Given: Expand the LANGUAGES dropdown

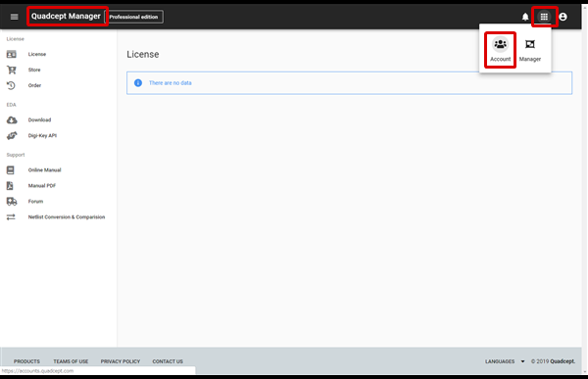Looking at the screenshot, I should pos(505,361).
